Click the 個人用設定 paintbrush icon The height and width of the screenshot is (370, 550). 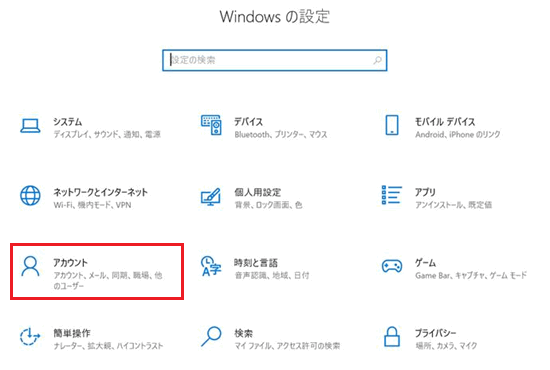pos(211,197)
